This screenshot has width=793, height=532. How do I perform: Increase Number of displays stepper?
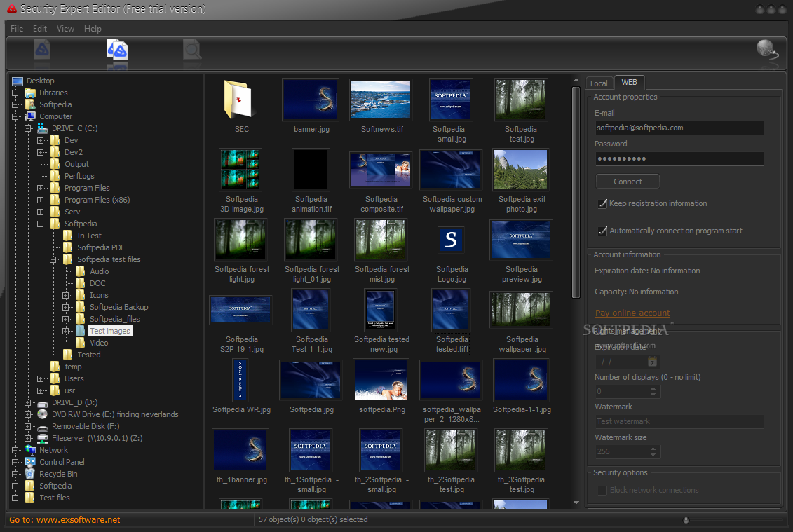pyautogui.click(x=653, y=388)
